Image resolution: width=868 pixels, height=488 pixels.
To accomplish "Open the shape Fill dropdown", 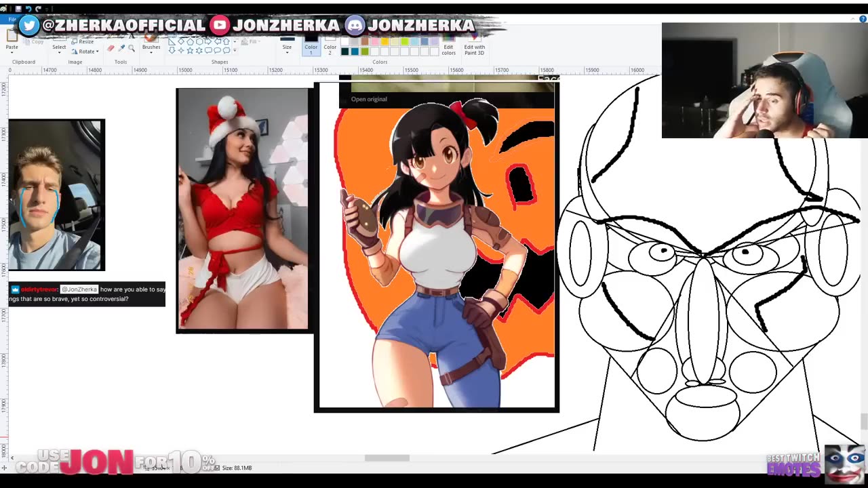I will click(252, 41).
